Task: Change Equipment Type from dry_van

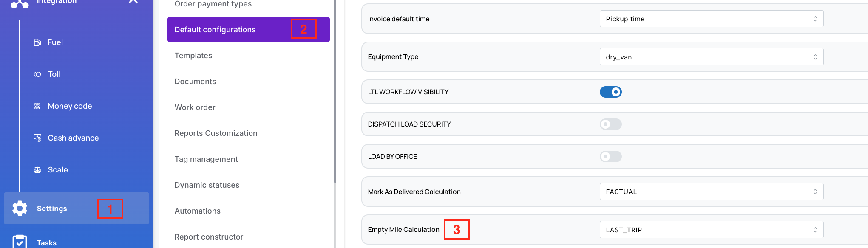Action: [x=711, y=56]
